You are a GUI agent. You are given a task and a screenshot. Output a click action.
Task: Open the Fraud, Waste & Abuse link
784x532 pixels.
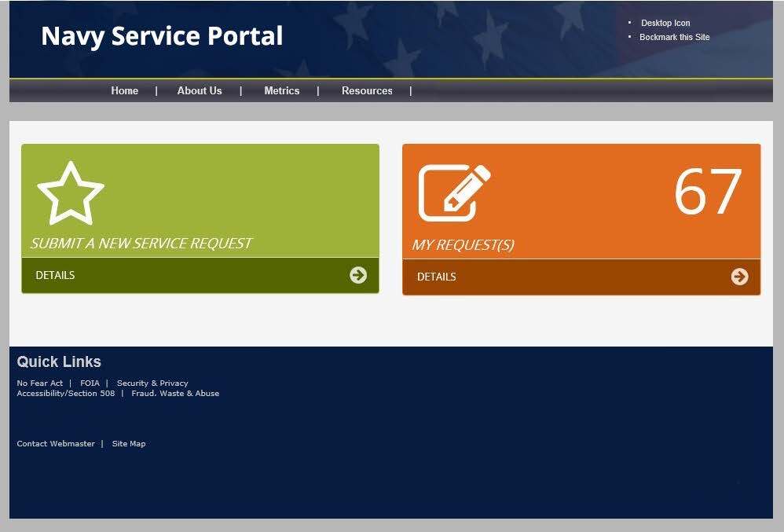[x=175, y=394]
